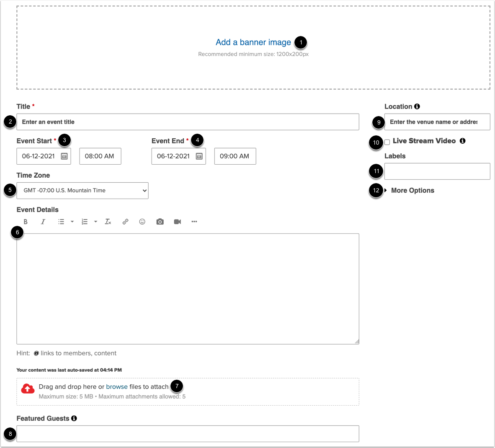
Task: Insert a photo with the camera icon
Action: click(160, 222)
